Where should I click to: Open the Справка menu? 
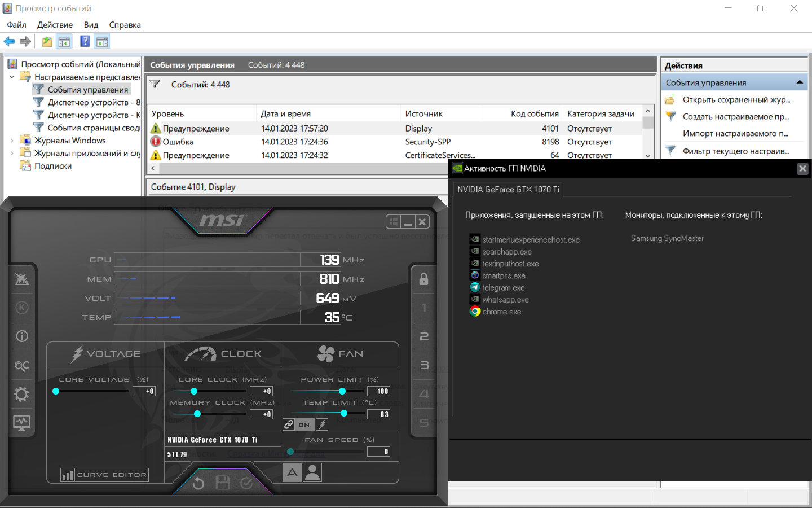[x=125, y=25]
